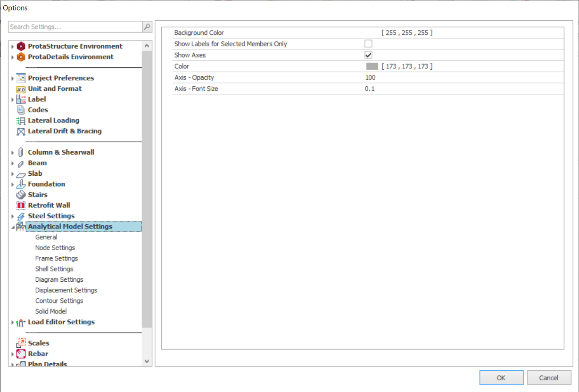Select the Diagram Settings item
Image resolution: width=579 pixels, height=392 pixels.
(x=59, y=279)
